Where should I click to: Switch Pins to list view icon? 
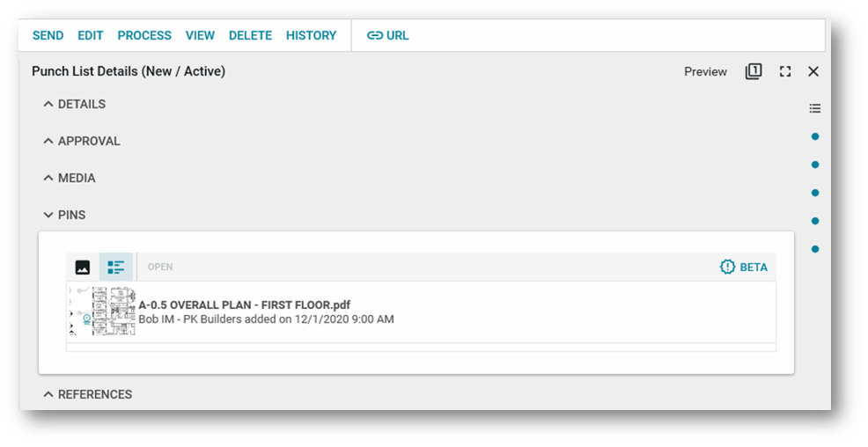(x=115, y=267)
